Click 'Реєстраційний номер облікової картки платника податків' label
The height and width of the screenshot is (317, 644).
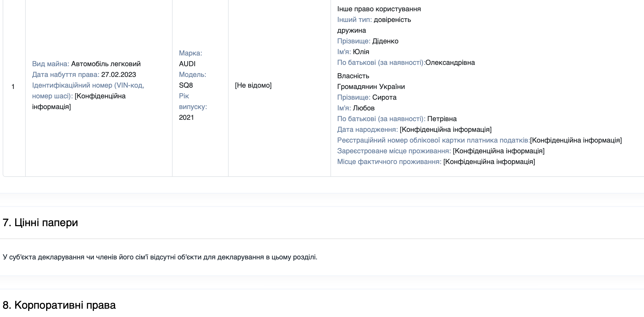(x=433, y=140)
